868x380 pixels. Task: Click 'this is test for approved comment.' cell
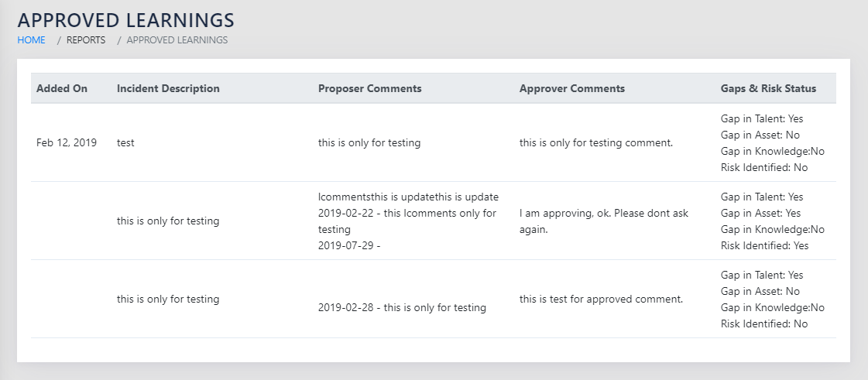pos(601,299)
